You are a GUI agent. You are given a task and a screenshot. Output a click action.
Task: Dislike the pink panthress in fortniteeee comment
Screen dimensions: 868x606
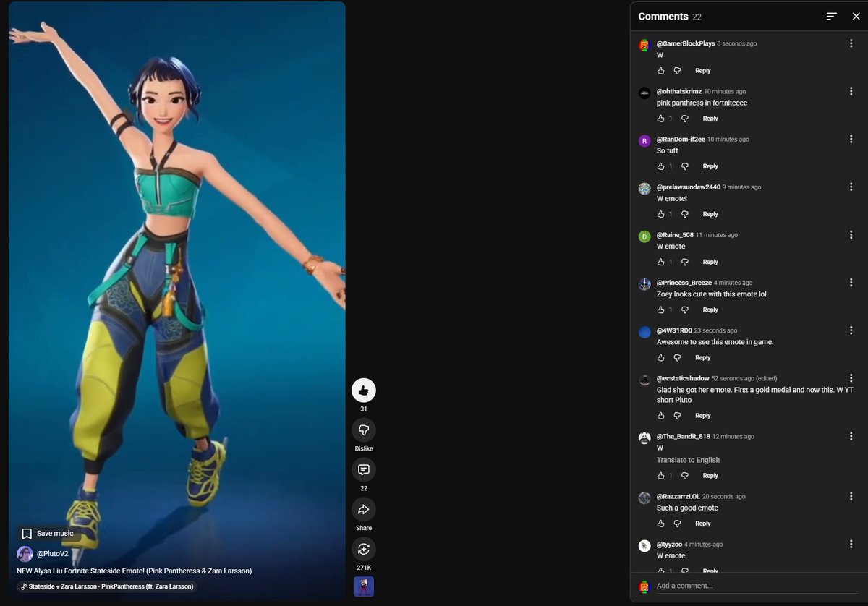pyautogui.click(x=685, y=119)
